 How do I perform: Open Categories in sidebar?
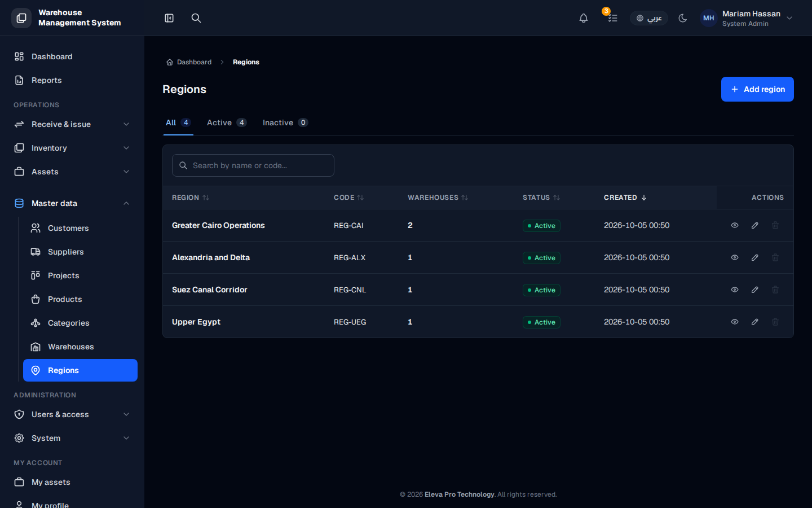click(x=80, y=323)
